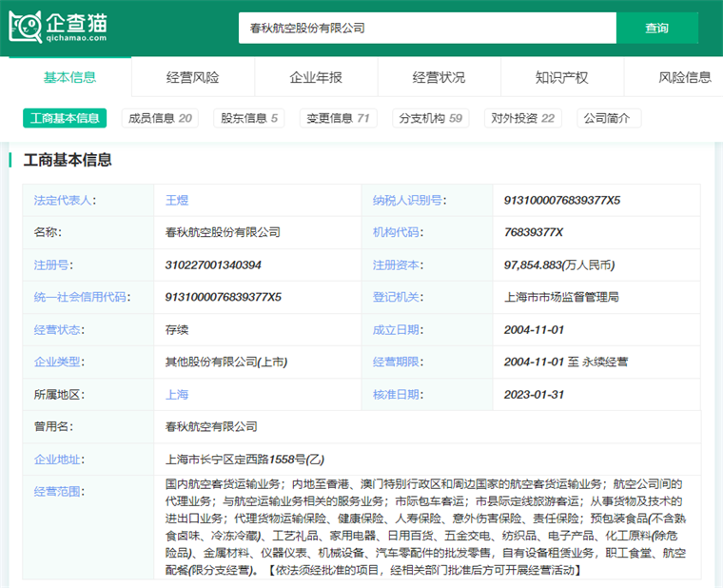This screenshot has height=588, width=723.
Task: Jump to 成员信息 20 section
Action: click(x=161, y=118)
